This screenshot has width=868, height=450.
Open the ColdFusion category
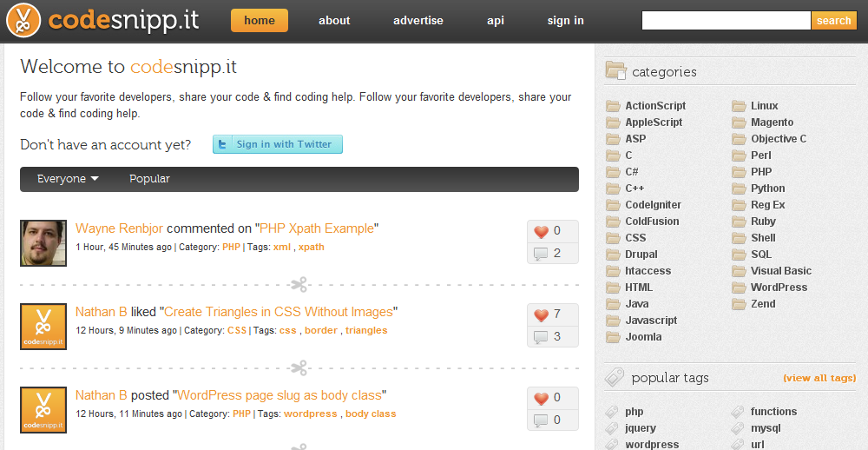pos(652,222)
